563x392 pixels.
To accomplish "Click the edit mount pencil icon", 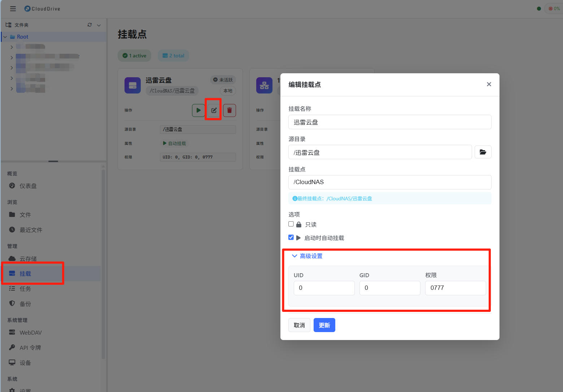I will [214, 110].
